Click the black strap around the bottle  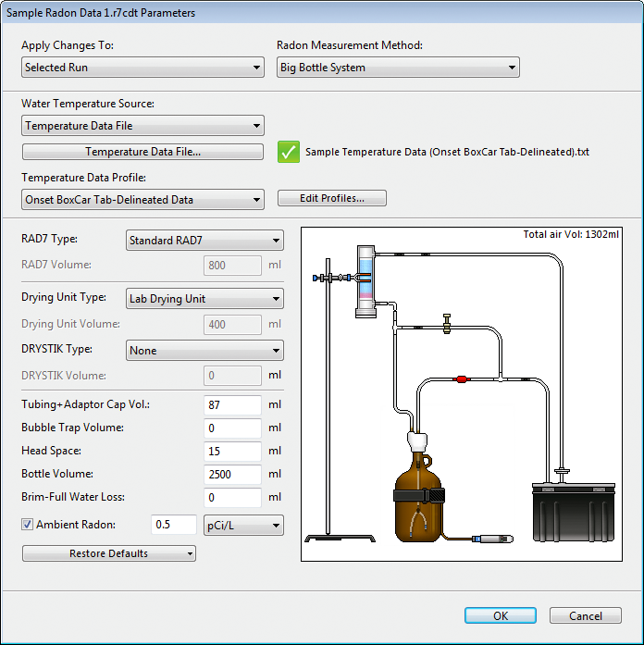click(419, 496)
